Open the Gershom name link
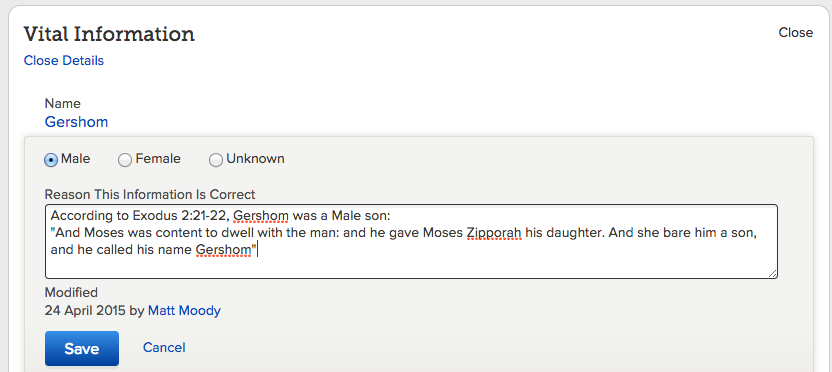 [x=76, y=122]
